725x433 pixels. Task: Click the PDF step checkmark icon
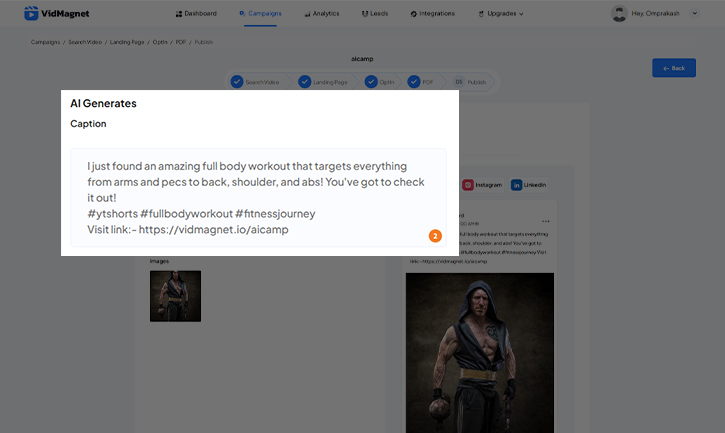[x=414, y=82]
